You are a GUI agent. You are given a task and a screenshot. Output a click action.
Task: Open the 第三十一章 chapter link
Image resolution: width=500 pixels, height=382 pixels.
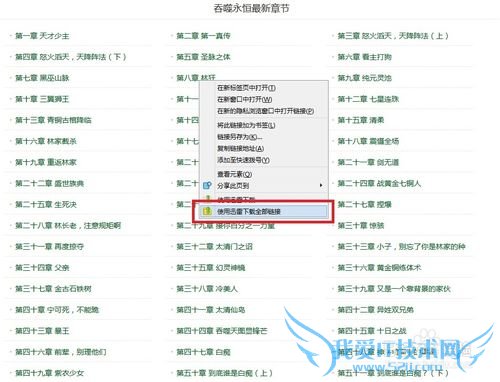pyautogui.click(x=50, y=247)
